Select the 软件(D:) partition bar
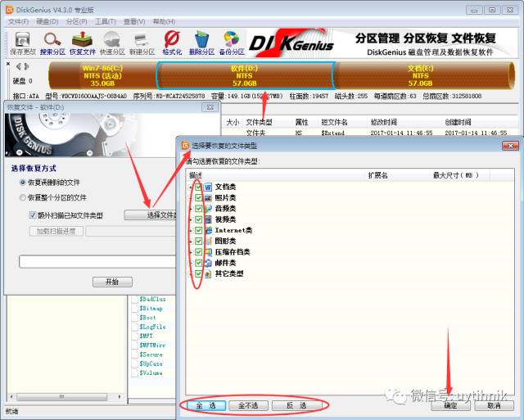Image resolution: width=524 pixels, height=420 pixels. [x=245, y=75]
